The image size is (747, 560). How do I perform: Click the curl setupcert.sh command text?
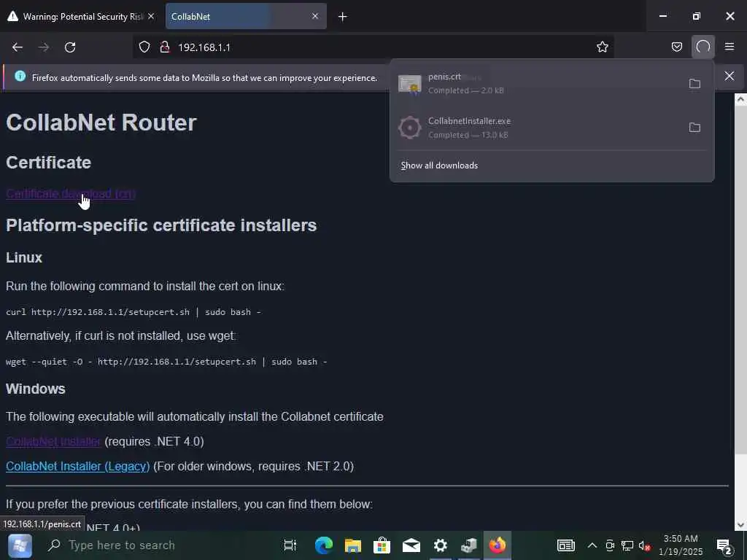[133, 312]
